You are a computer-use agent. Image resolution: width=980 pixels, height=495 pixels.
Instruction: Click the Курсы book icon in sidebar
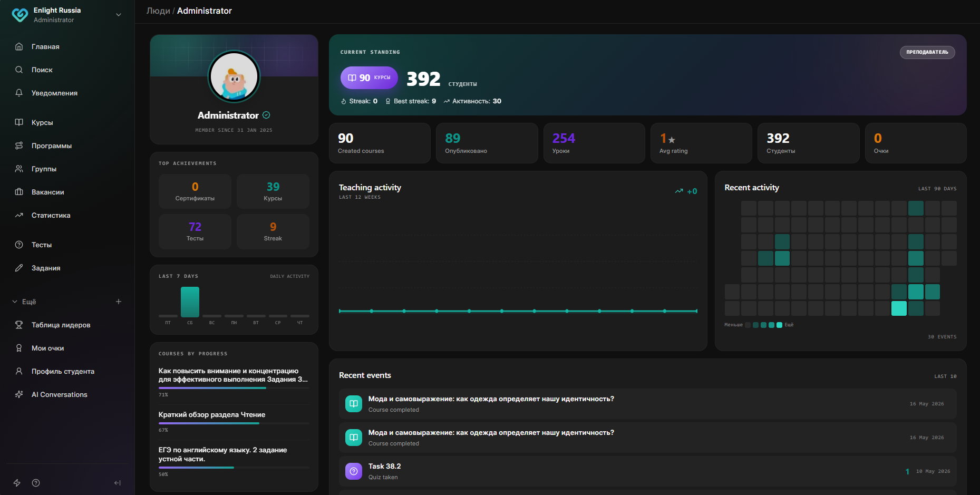pyautogui.click(x=19, y=122)
